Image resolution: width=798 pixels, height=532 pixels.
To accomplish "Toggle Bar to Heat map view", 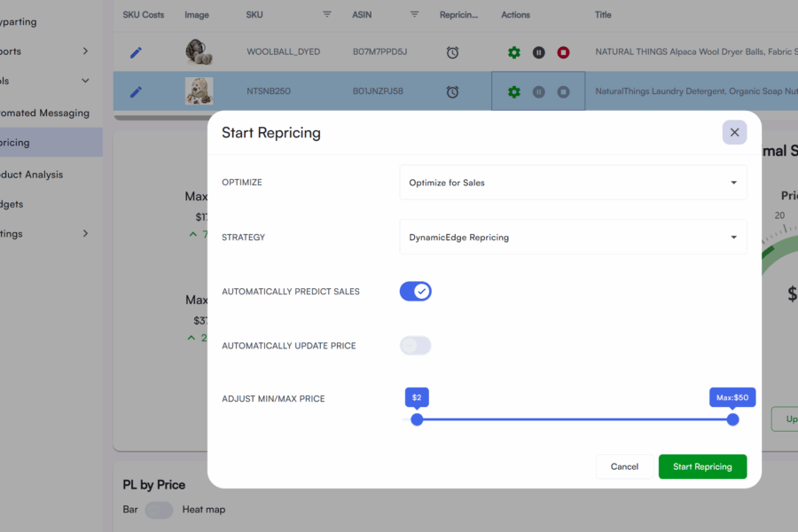I will tap(159, 510).
